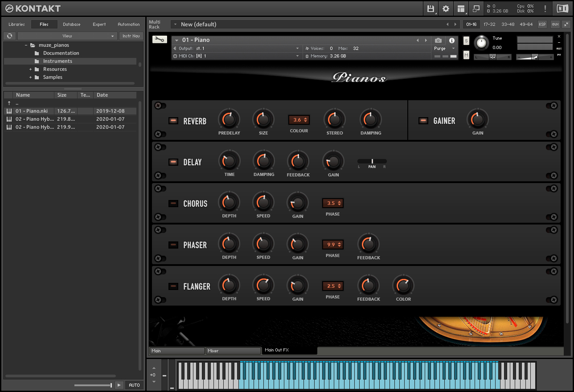Select 01 - Piano.nki file

[70, 111]
